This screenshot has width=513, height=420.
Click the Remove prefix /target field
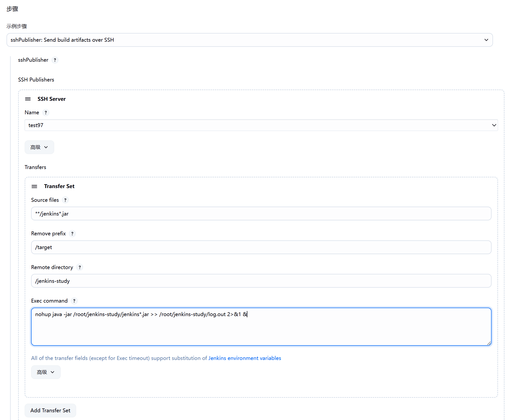[x=261, y=247]
